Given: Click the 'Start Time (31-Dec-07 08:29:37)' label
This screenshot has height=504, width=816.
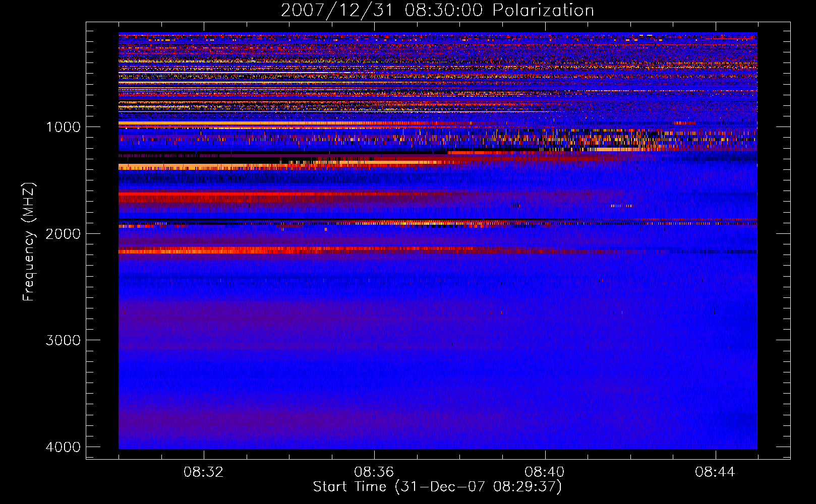Looking at the screenshot, I should [x=437, y=487].
